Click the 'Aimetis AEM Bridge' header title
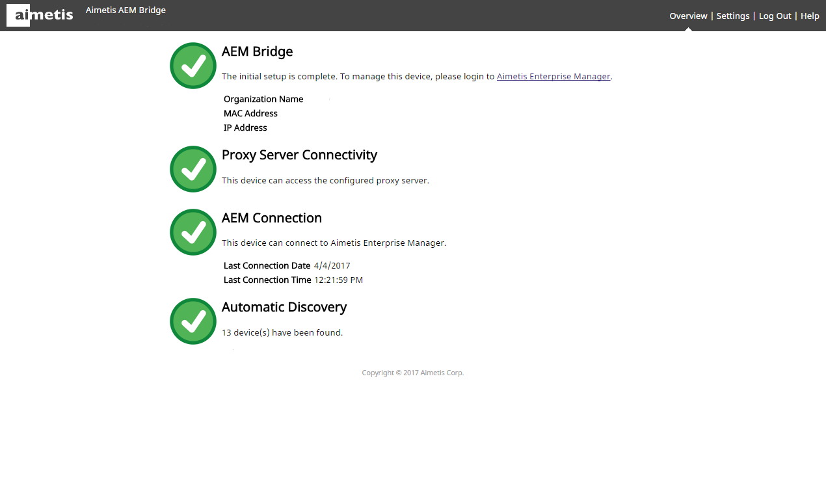This screenshot has width=826, height=504. coord(126,10)
